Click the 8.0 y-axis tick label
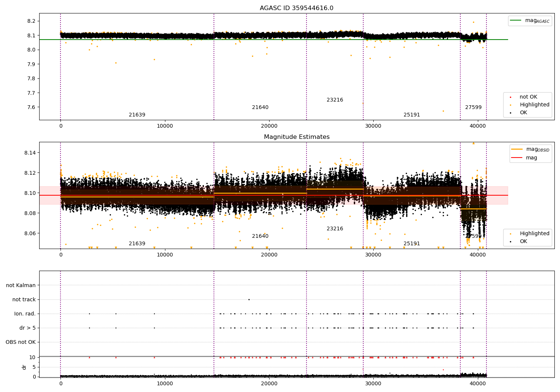This screenshot has height=392, width=560. (x=31, y=50)
